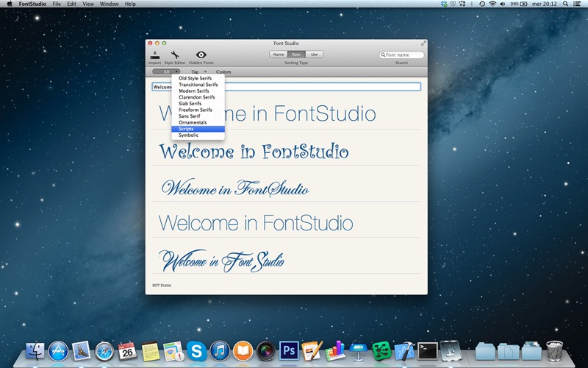Open Terminal from the dock
The image size is (588, 368).
point(428,352)
